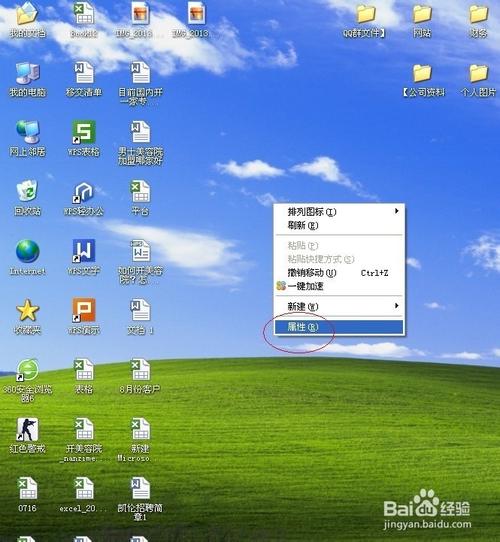Select the 收藏夹 star icon

[x=28, y=310]
